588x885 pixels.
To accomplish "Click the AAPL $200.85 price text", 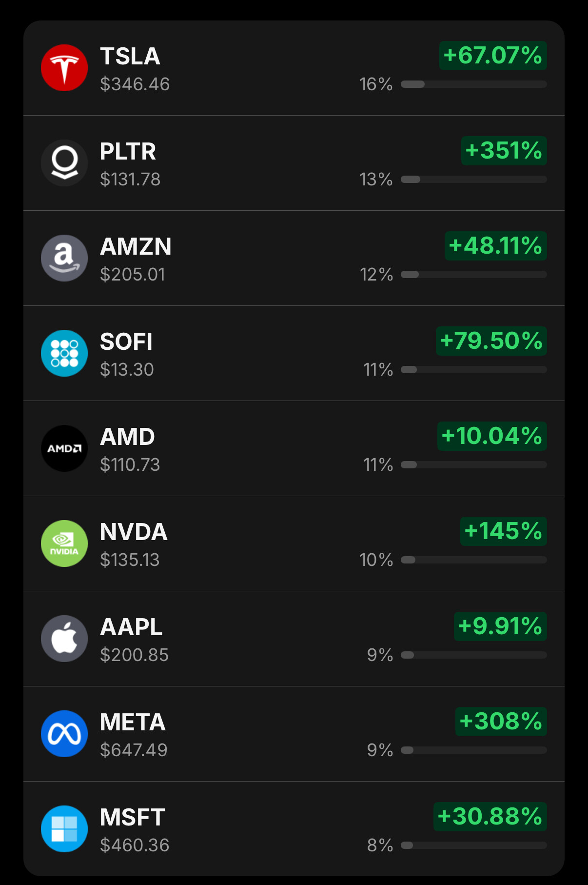I will tap(134, 655).
